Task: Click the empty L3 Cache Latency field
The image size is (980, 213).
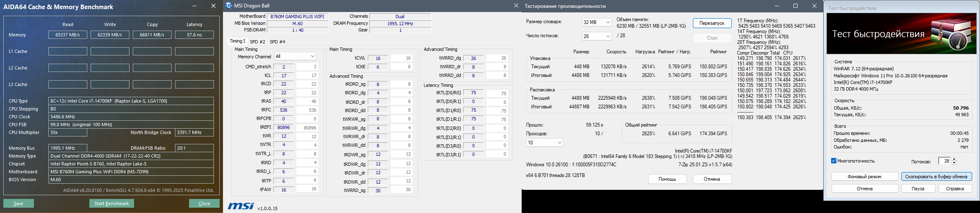Action: point(194,84)
